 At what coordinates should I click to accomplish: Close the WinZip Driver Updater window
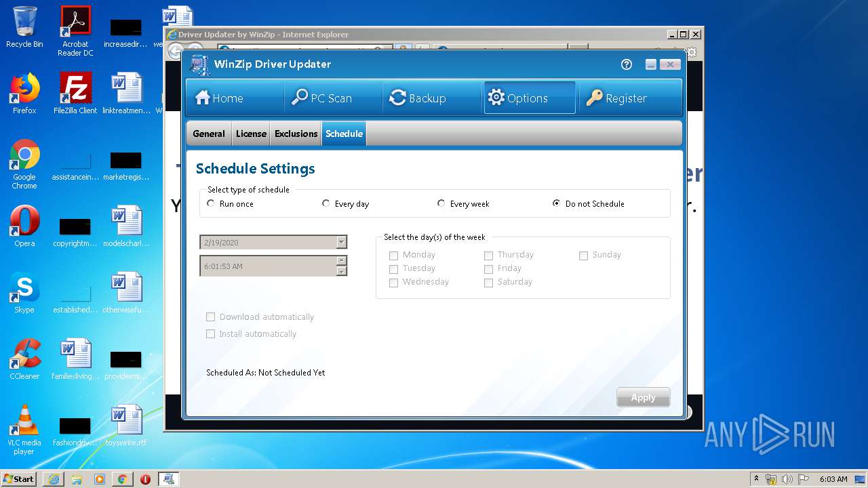[670, 64]
